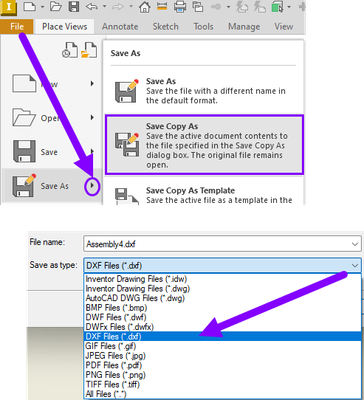Viewport: 364px width, 400px height.
Task: Click the Home house icon
Action: 144,6
